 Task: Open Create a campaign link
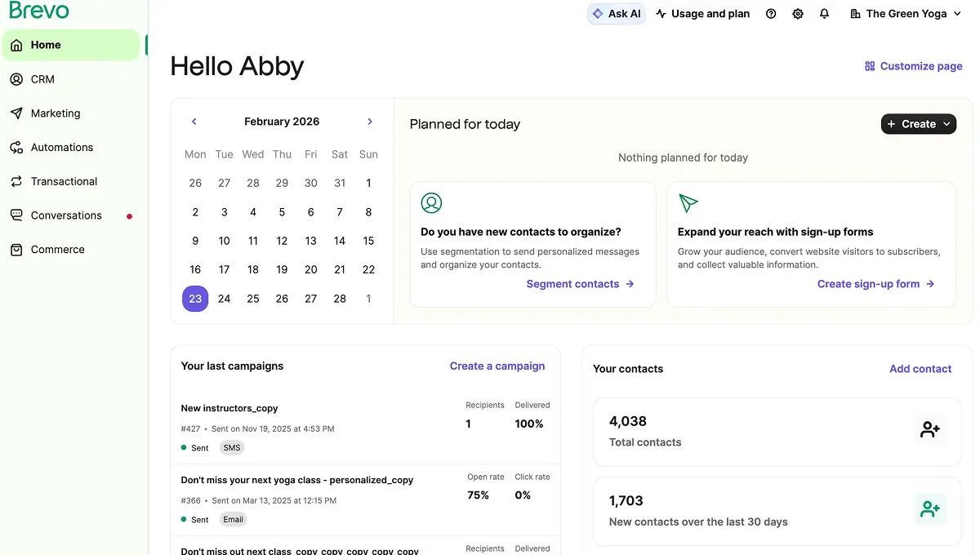(x=497, y=366)
